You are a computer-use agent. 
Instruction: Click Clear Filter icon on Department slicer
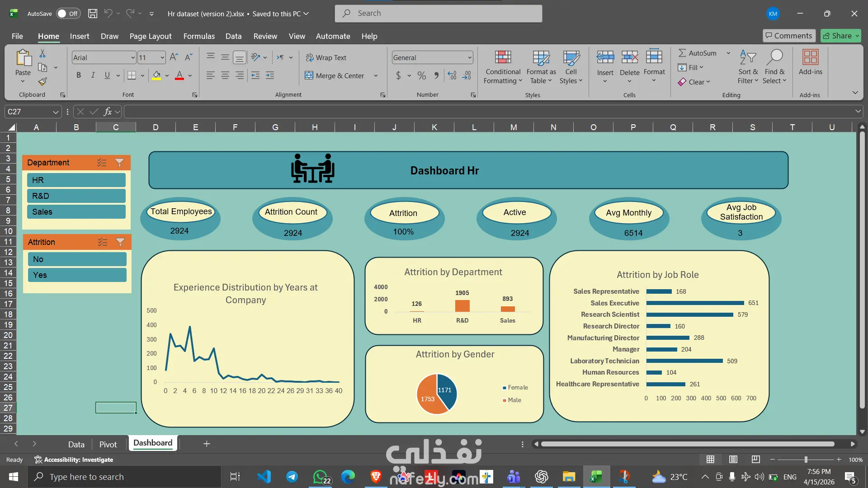tap(119, 163)
